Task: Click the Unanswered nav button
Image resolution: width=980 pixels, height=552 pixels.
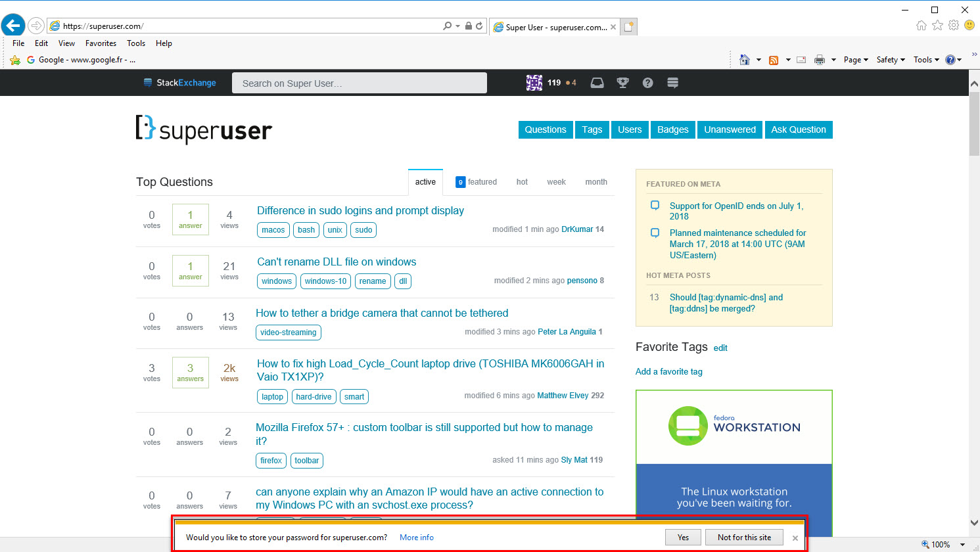Action: click(730, 129)
